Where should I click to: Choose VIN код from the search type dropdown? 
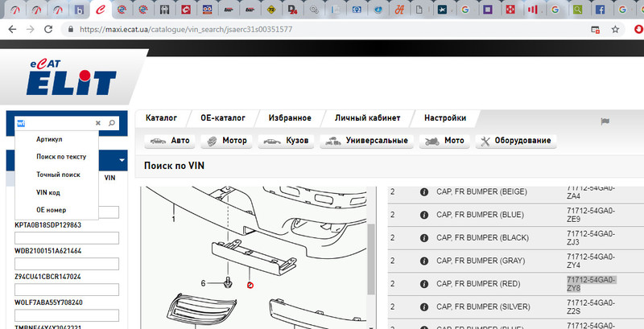[x=48, y=192]
